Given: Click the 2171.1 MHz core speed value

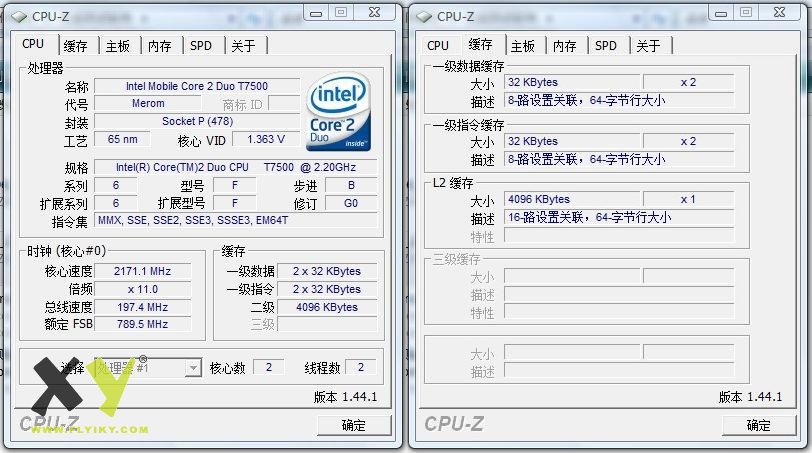Looking at the screenshot, I should point(142,271).
